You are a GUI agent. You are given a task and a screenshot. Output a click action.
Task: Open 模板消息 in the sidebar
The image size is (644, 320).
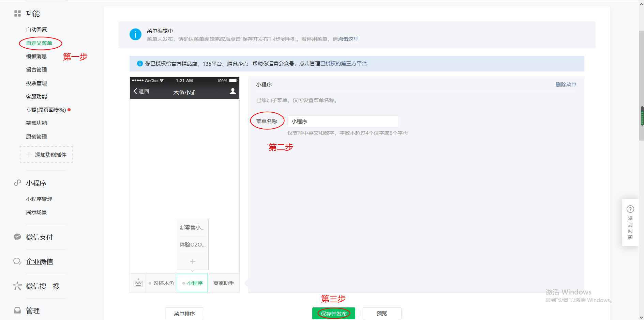point(36,56)
